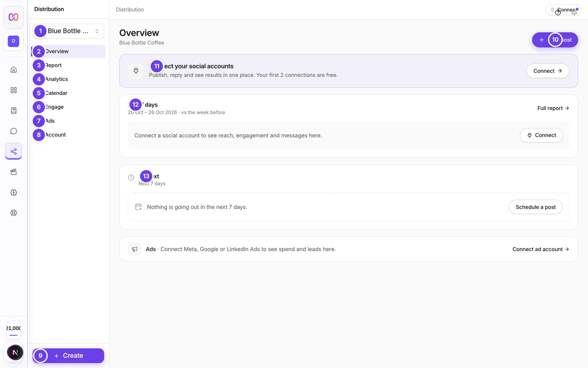Click the question mark help icon

558,12
